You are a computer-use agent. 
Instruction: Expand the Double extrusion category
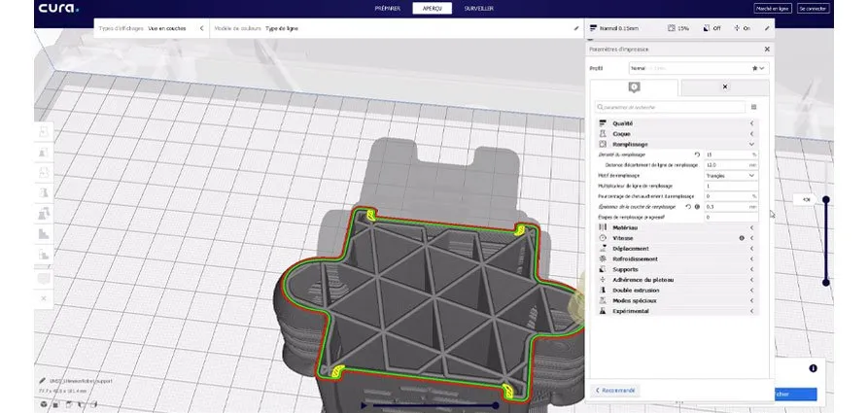(x=677, y=291)
